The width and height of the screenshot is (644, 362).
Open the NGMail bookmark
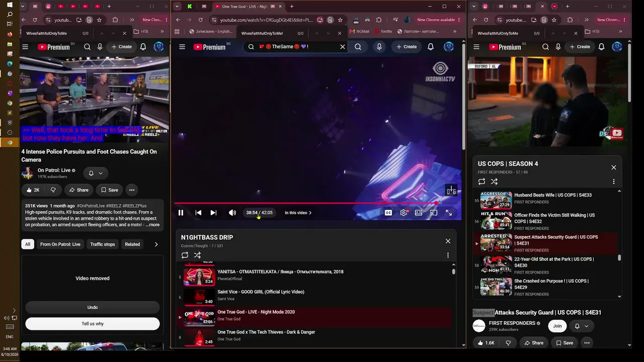click(359, 31)
